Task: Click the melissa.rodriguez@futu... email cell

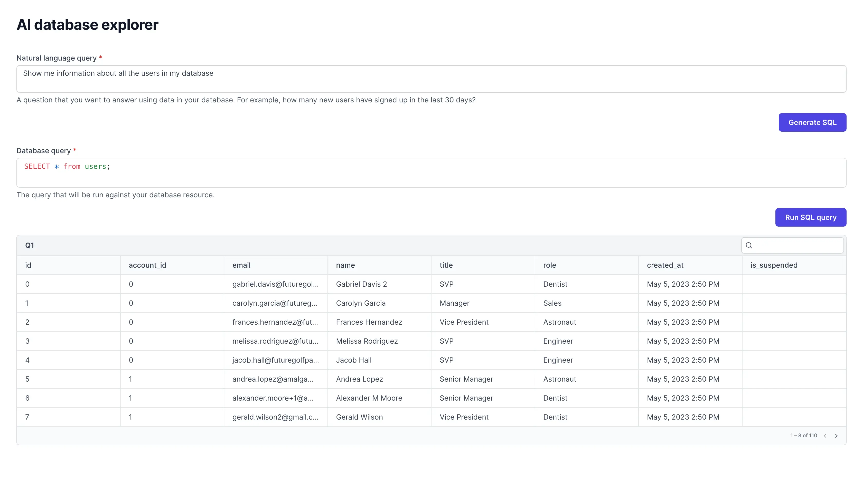Action: click(276, 341)
